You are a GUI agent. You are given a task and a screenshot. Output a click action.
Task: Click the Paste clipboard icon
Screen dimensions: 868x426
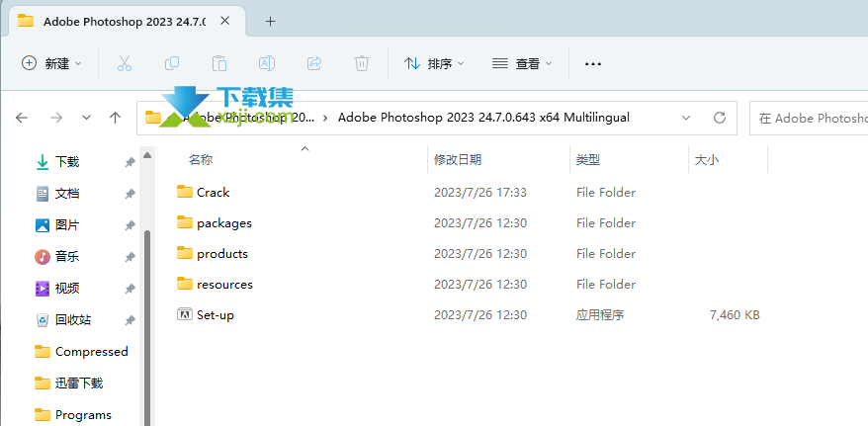click(219, 63)
